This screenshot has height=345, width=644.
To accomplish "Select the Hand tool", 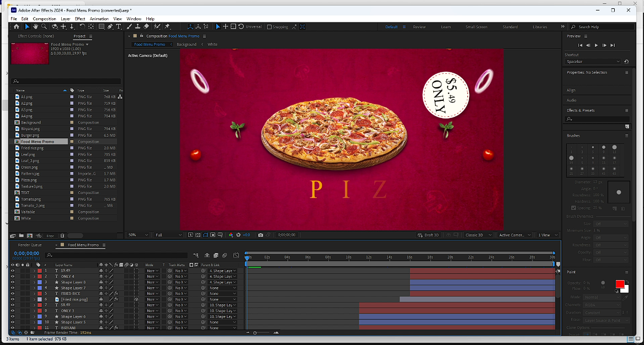I will [x=36, y=26].
